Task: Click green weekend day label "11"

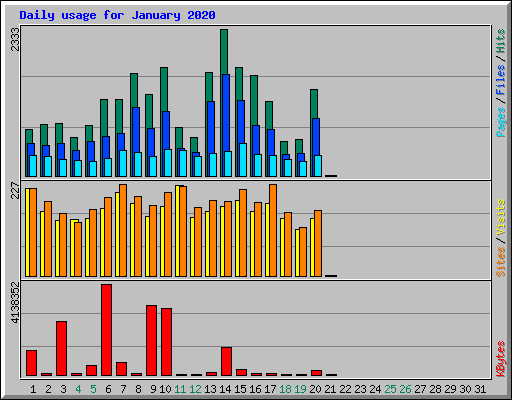Action: (x=180, y=389)
